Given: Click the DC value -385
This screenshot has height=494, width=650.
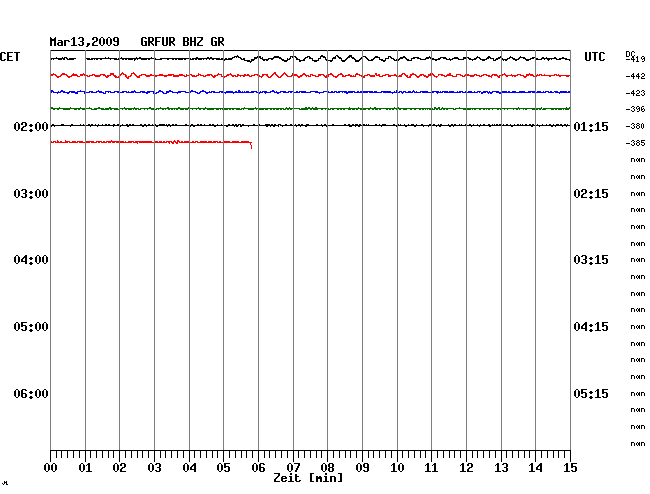Looking at the screenshot, I should coord(635,143).
